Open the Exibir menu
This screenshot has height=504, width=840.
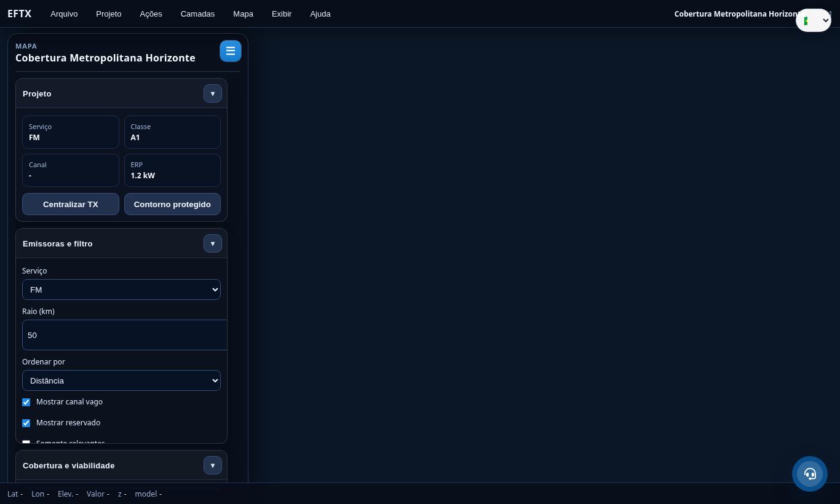click(x=282, y=14)
